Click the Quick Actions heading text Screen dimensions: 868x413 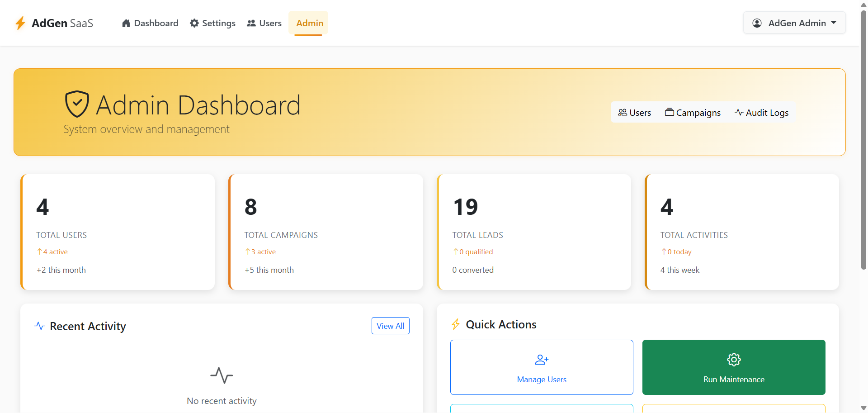point(501,324)
